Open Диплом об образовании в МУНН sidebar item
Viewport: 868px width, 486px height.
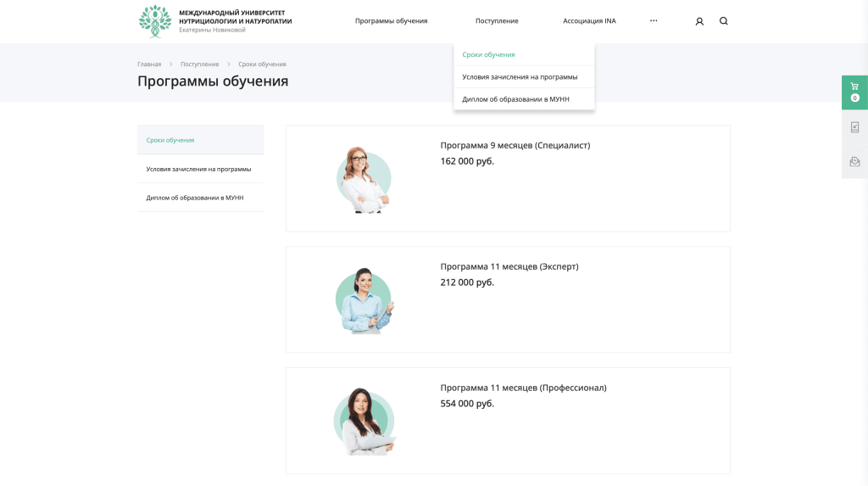click(195, 198)
